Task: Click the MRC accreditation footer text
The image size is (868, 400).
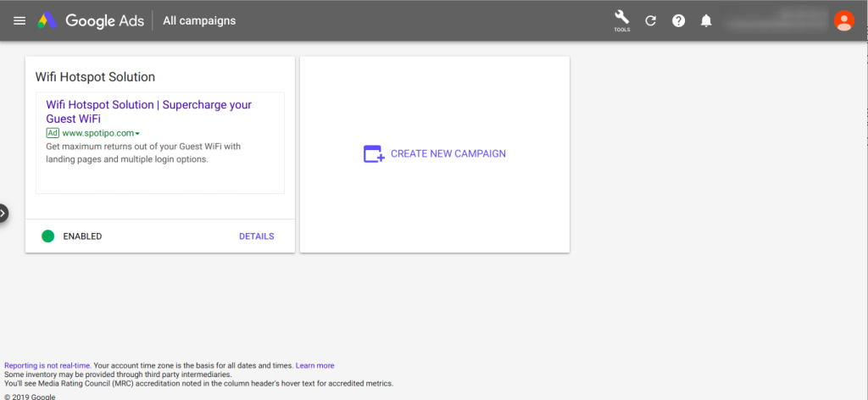Action: (x=198, y=383)
